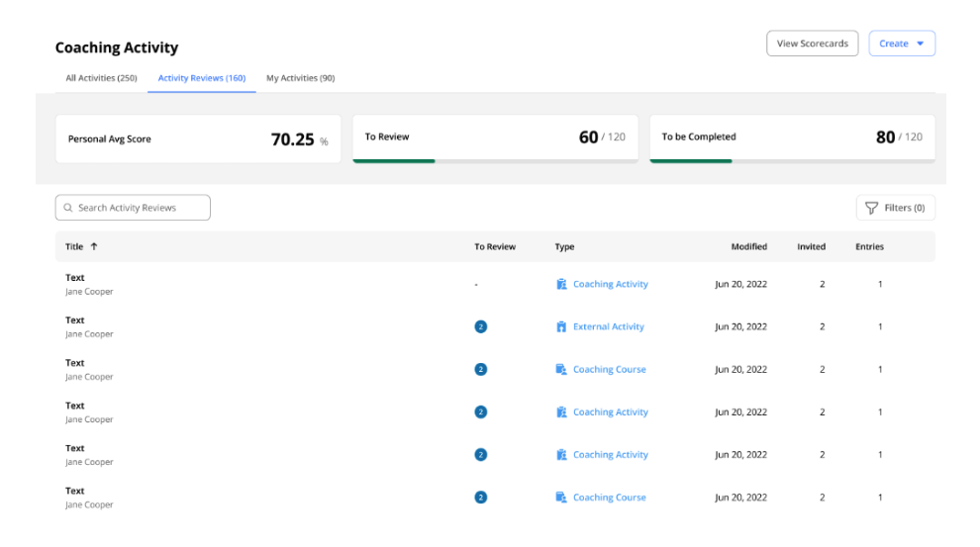Click the Coaching Activity icon in the row without a review badge
Image resolution: width=980 pixels, height=547 pixels.
coord(561,284)
